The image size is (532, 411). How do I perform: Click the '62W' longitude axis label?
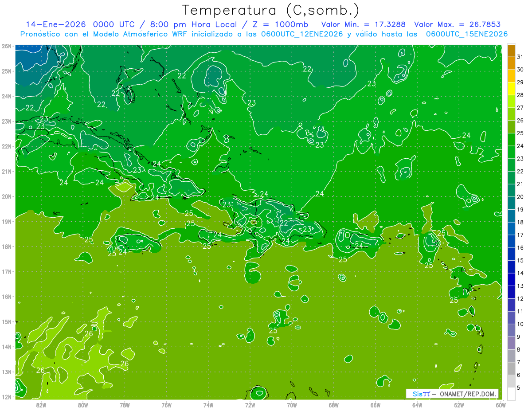click(x=459, y=405)
